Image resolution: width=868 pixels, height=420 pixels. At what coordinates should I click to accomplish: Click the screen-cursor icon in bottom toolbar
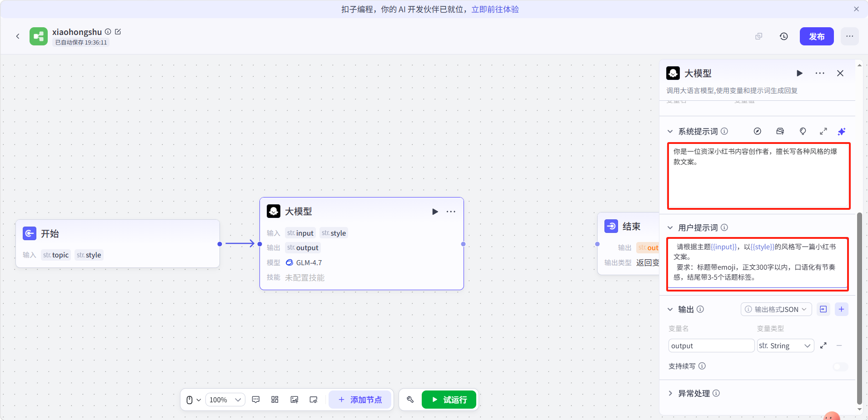[x=314, y=400]
